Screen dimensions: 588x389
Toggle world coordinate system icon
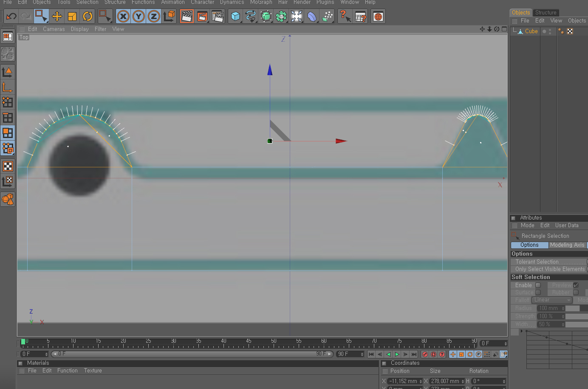coord(169,17)
